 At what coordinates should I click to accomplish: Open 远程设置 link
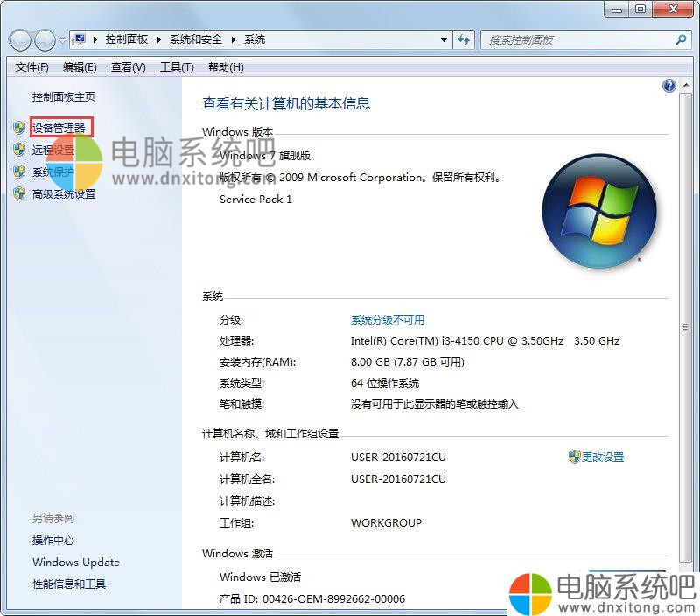(53, 150)
